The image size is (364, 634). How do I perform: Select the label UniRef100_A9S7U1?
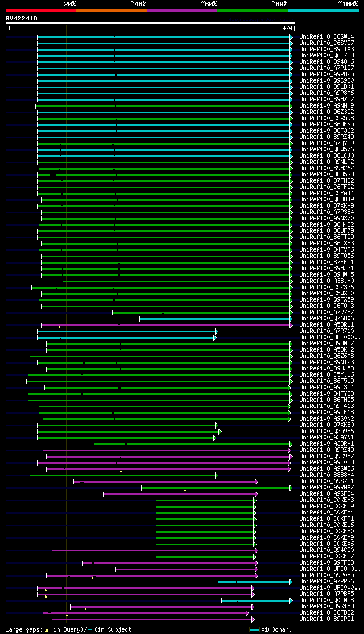327,481
